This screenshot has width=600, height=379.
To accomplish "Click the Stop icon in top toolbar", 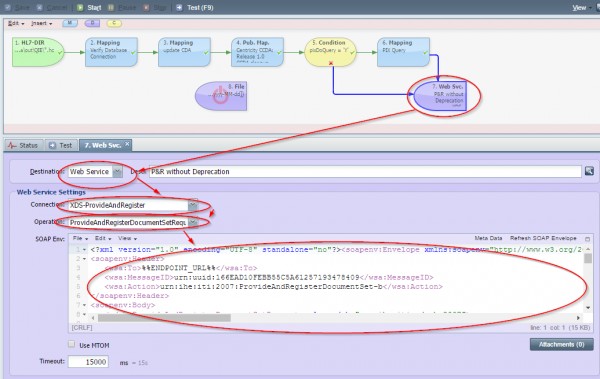I will click(x=146, y=8).
